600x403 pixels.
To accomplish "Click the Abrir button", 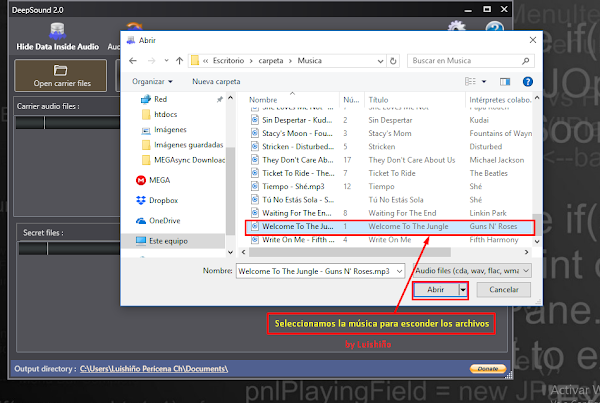I will tap(436, 290).
